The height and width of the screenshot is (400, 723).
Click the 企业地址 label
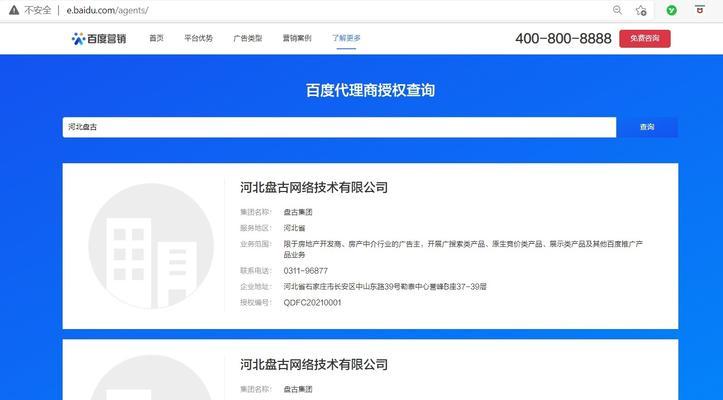(x=255, y=287)
